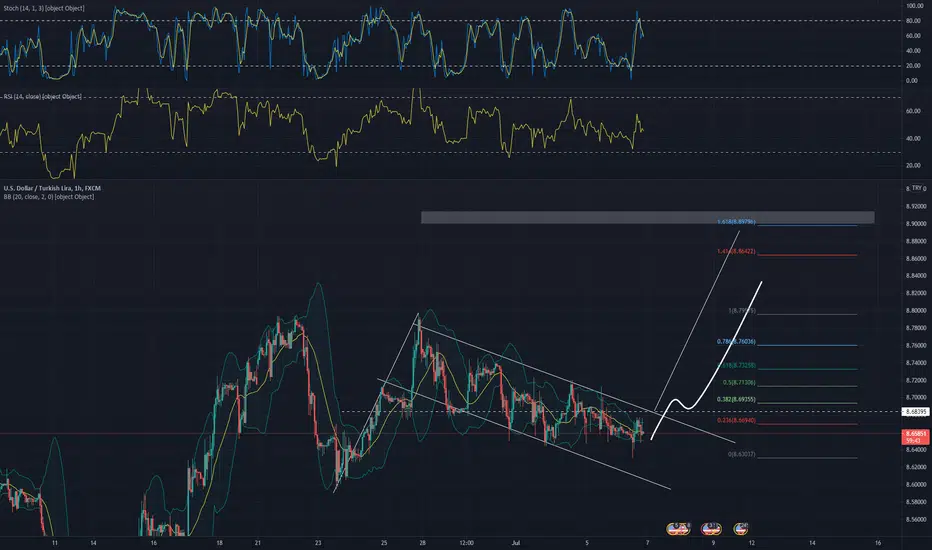Click the 0.00 value on Stoch scale
The image size is (932, 550).
coord(912,81)
